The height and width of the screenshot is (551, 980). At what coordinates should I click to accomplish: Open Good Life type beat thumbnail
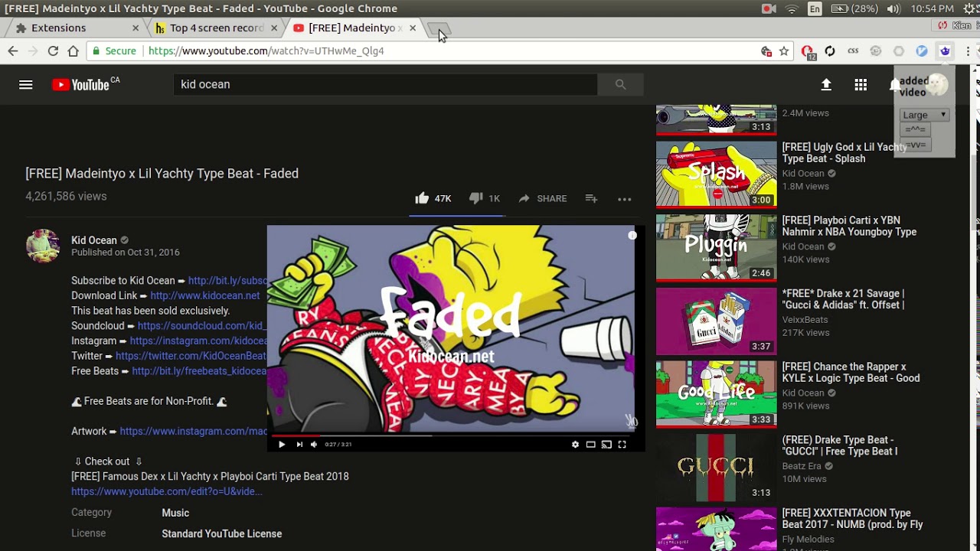click(x=716, y=394)
